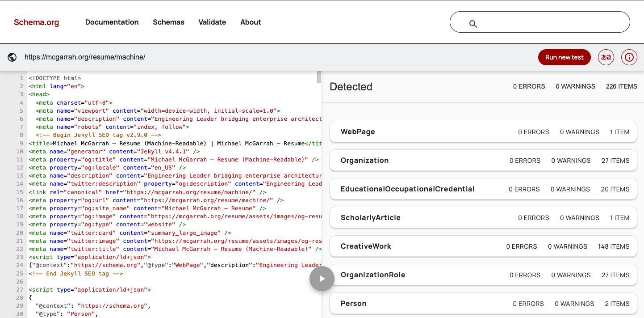Click the charset meta line 4
The image size is (644, 318).
[x=74, y=103]
